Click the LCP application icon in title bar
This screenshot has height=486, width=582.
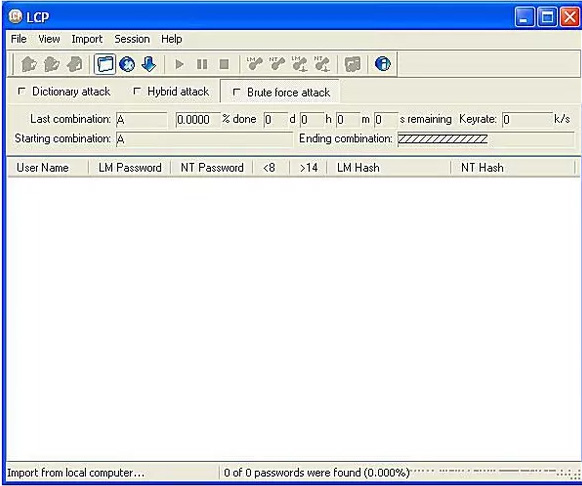pyautogui.click(x=16, y=16)
